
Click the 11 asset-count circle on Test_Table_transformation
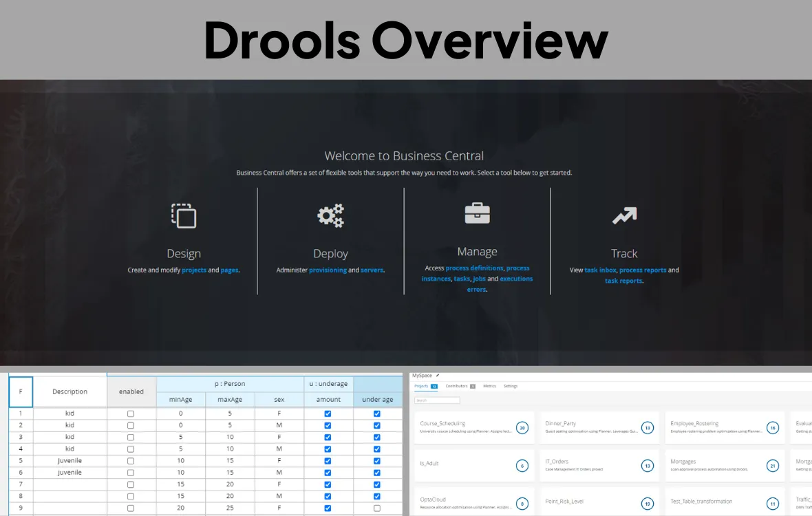773,503
